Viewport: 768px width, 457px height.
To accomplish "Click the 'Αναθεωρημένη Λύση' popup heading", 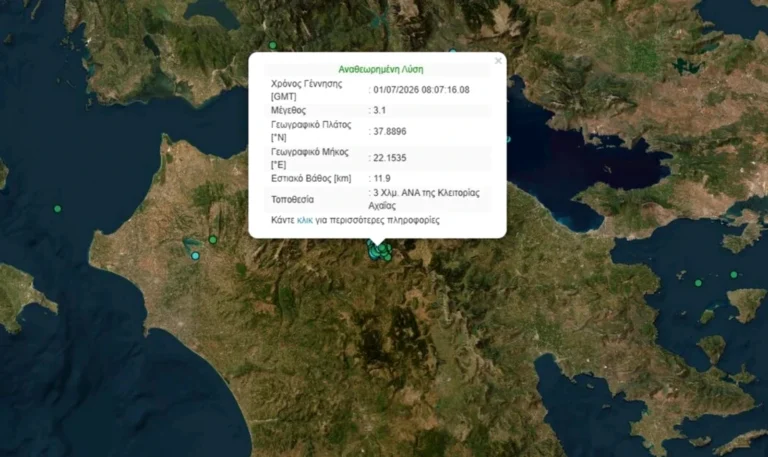I will click(x=381, y=70).
